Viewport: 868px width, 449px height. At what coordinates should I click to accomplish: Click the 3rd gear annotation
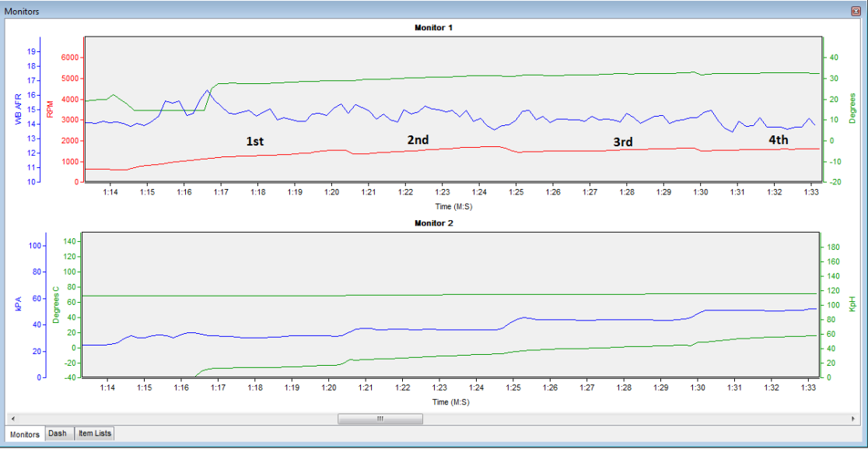point(623,143)
